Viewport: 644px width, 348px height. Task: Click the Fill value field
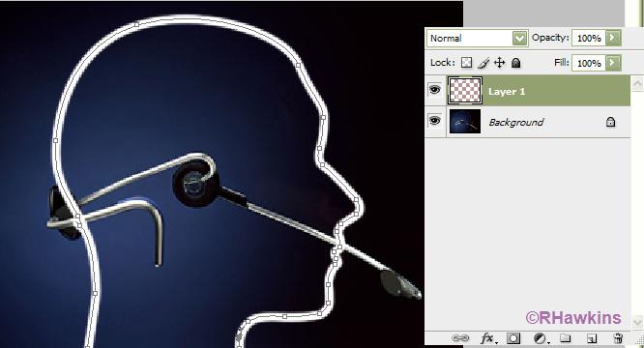click(588, 63)
